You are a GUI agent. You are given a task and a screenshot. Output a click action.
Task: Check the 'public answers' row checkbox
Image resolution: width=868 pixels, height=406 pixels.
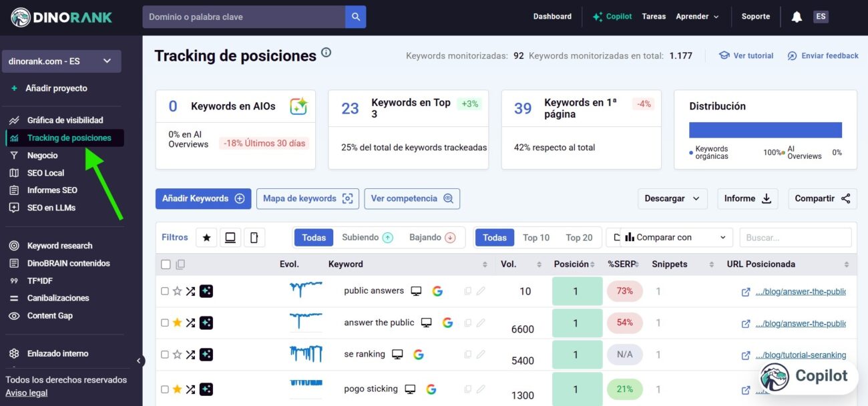coord(165,291)
